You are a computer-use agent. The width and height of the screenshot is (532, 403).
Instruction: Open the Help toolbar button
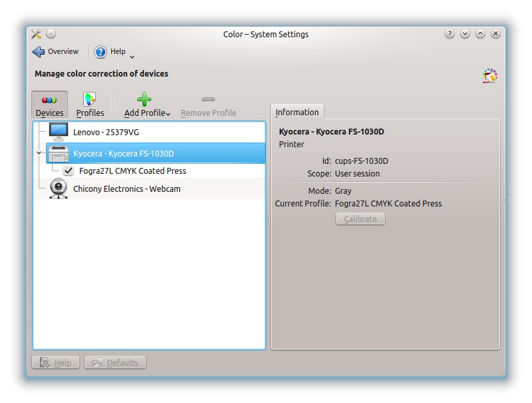[110, 51]
